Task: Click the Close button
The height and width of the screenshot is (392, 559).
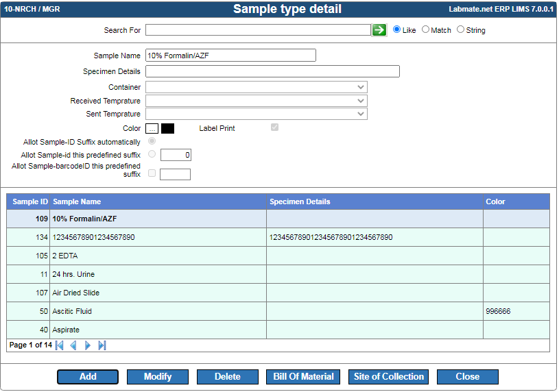Action: point(467,377)
